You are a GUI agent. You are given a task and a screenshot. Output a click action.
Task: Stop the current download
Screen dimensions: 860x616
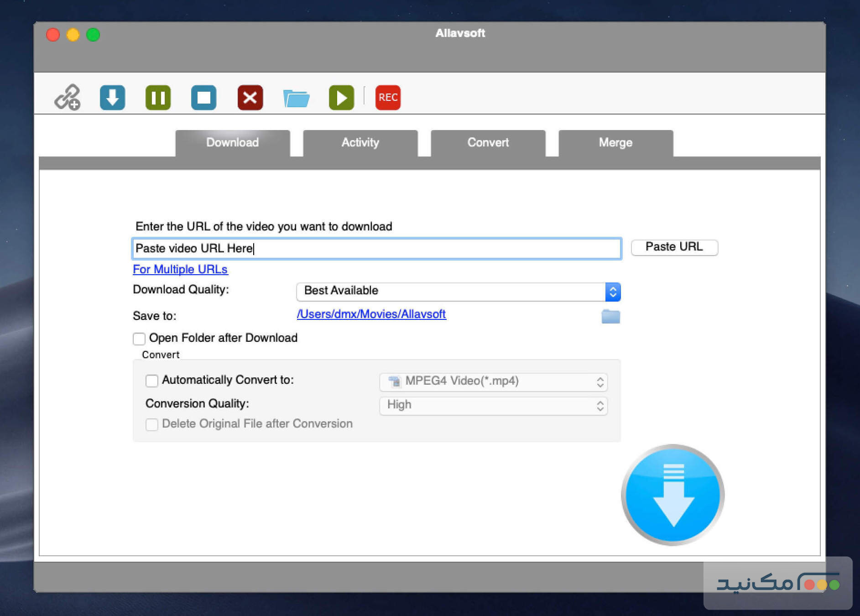pos(203,97)
